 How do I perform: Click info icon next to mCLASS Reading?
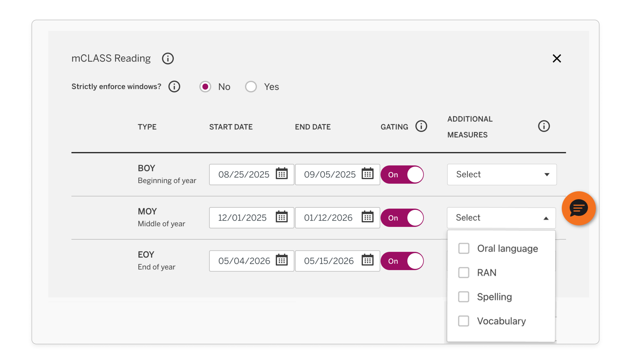[168, 58]
